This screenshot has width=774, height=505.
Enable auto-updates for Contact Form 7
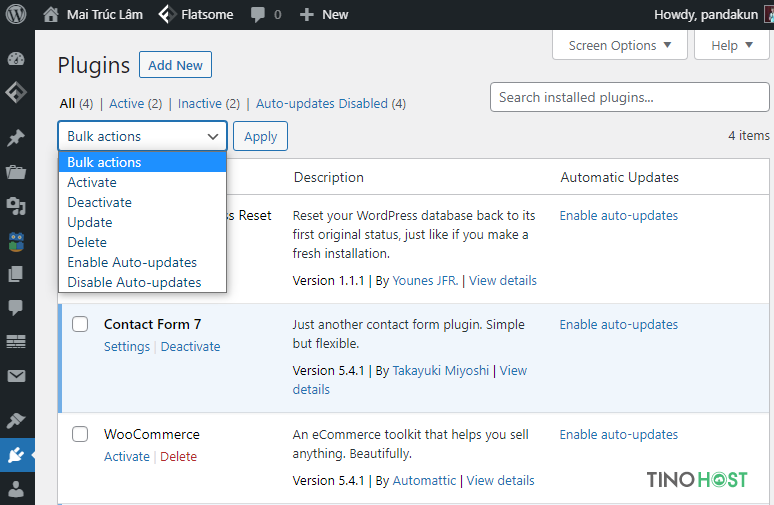[619, 325]
